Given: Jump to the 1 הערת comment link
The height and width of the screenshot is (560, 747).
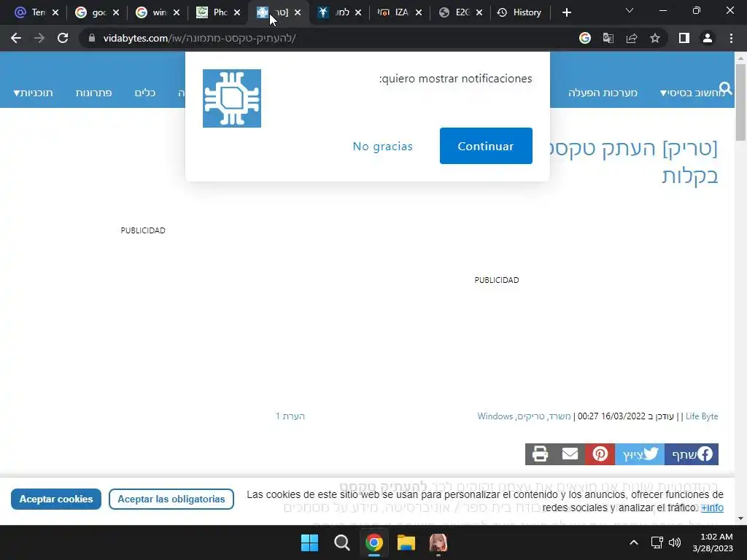Looking at the screenshot, I should 290,416.
